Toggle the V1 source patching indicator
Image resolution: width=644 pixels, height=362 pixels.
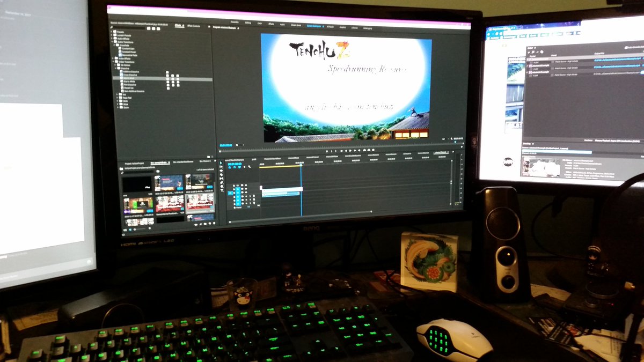231,193
